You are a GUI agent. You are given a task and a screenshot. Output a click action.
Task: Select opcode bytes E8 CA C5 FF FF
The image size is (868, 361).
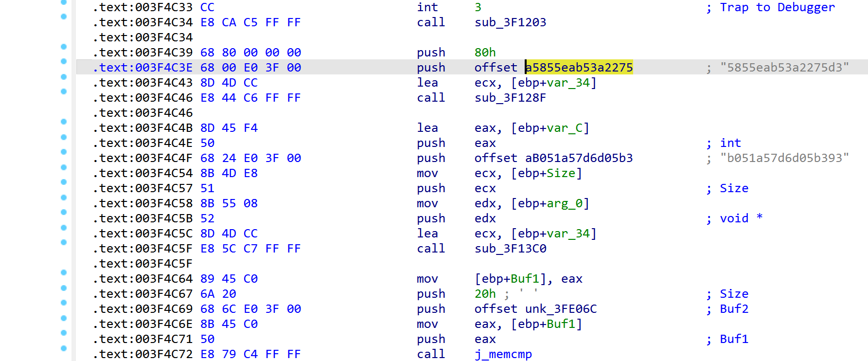(250, 22)
